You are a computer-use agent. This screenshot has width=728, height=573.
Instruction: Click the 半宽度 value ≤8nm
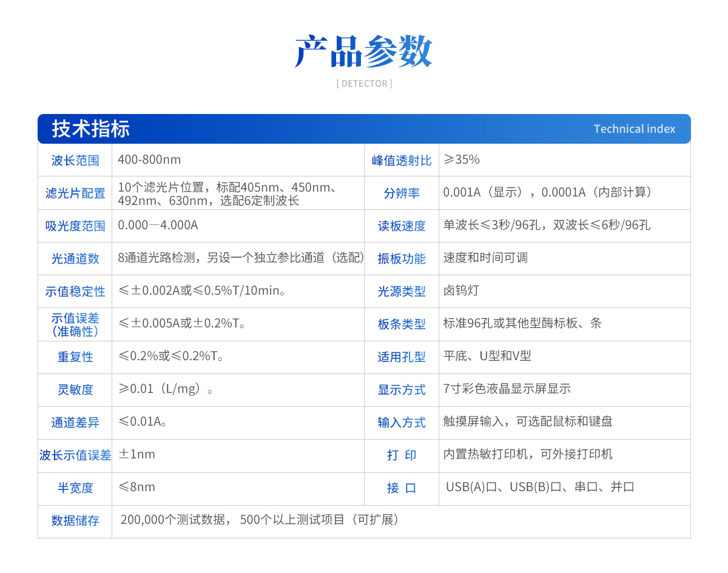pos(137,487)
